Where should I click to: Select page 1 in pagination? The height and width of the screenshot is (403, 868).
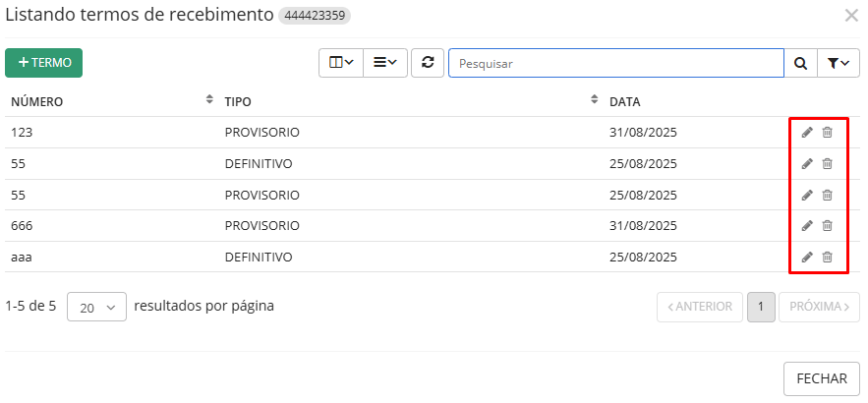tap(761, 307)
